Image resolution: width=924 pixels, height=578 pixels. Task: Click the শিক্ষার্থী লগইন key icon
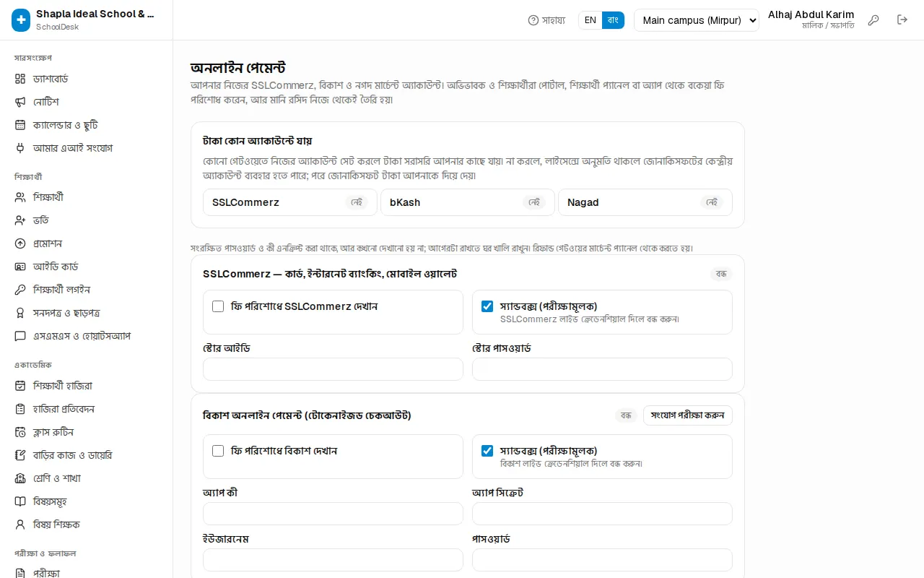tap(20, 290)
